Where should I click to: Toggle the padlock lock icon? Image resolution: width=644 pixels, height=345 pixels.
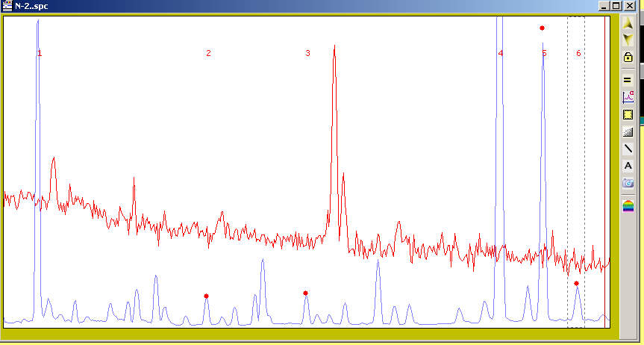[628, 57]
